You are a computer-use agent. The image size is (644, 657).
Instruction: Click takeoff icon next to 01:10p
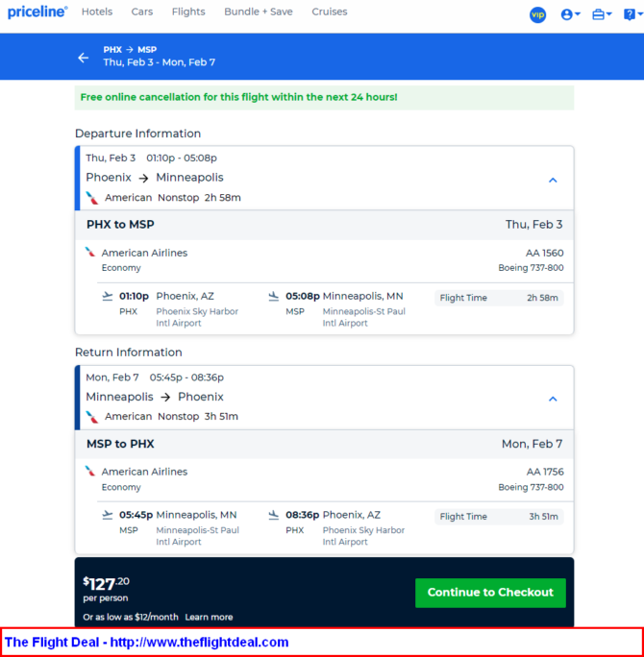point(108,296)
